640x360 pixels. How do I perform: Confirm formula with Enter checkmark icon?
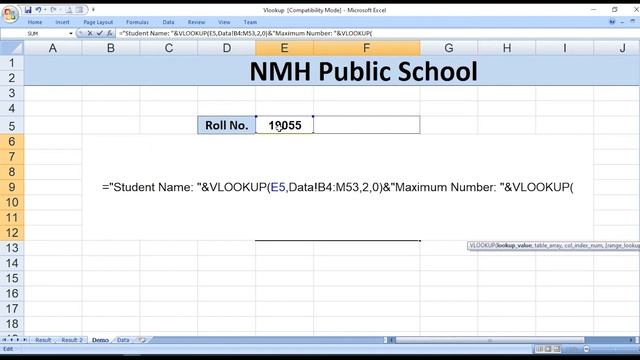[x=100, y=33]
